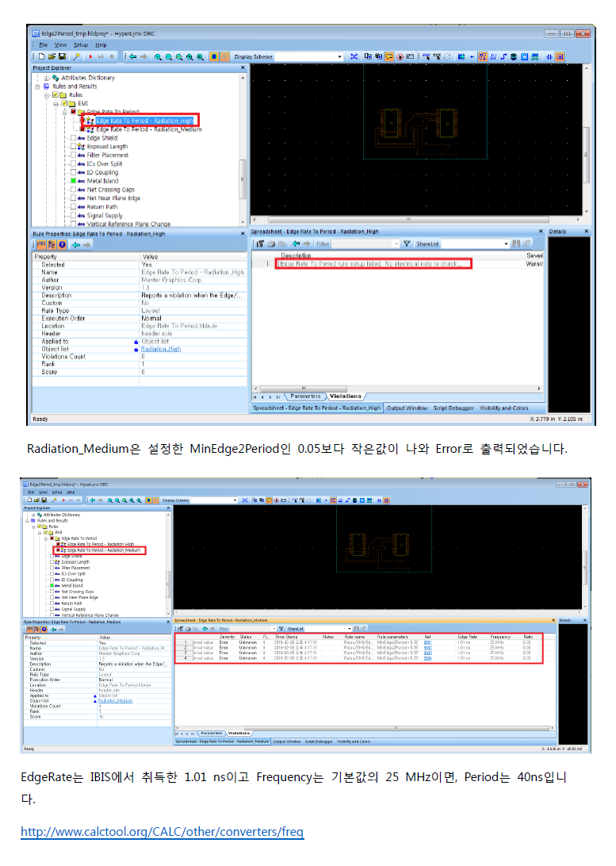Toggle the Filter Placement checkbox in upper tree

click(x=73, y=155)
